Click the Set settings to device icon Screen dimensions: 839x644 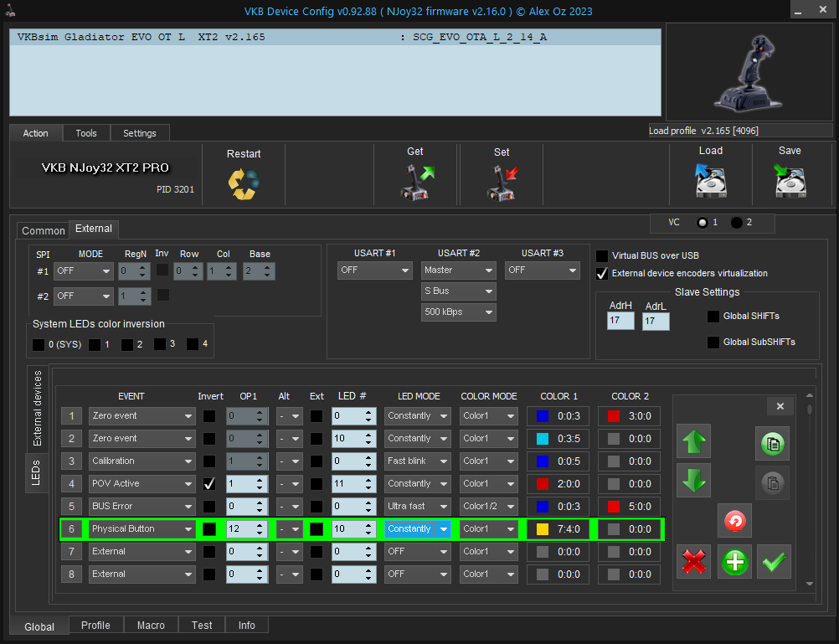tap(502, 182)
